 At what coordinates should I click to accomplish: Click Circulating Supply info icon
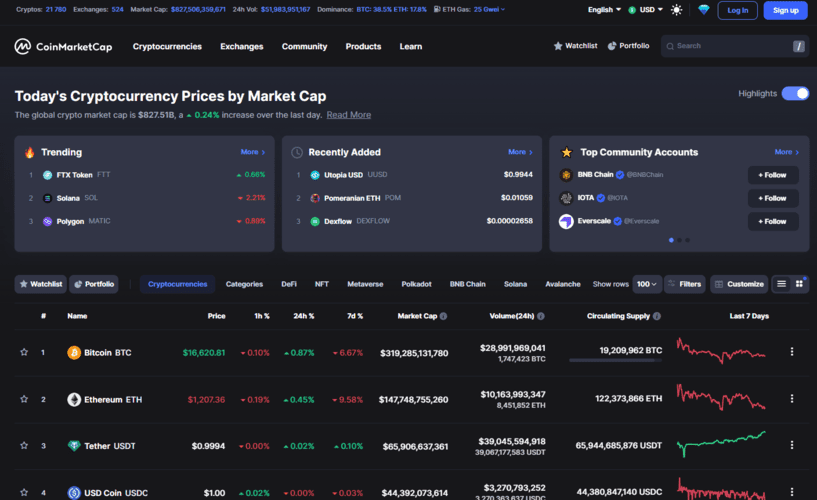click(x=657, y=316)
